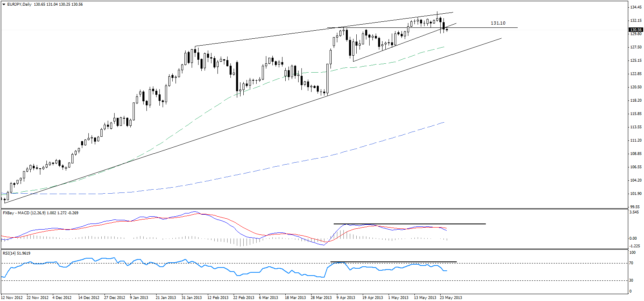The height and width of the screenshot is (301, 644).
Task: Click the 127.50 price axis value
Action: point(636,47)
